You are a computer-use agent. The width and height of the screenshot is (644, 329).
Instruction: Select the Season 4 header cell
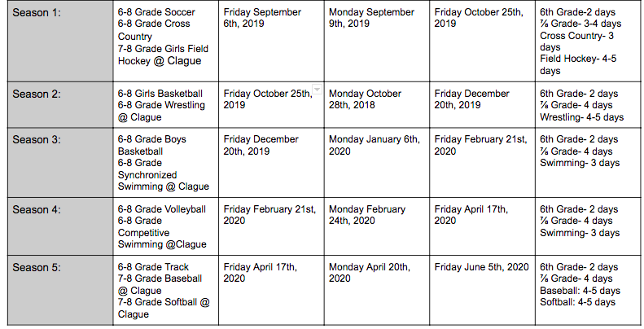(60, 226)
